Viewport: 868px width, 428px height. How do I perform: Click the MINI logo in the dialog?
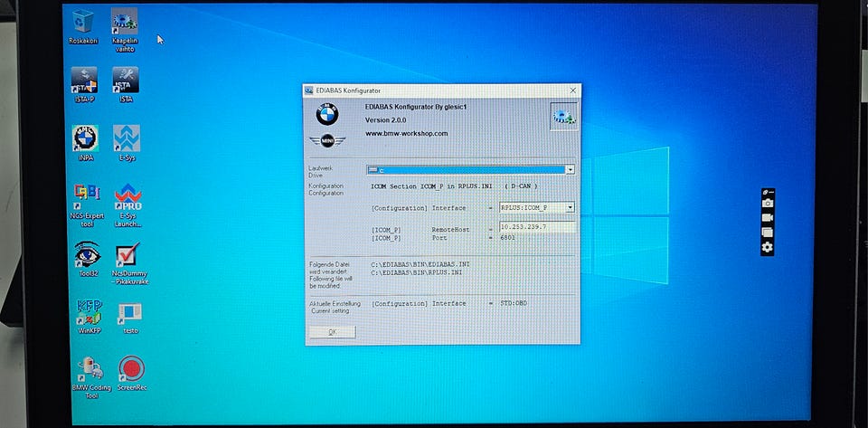click(x=327, y=140)
